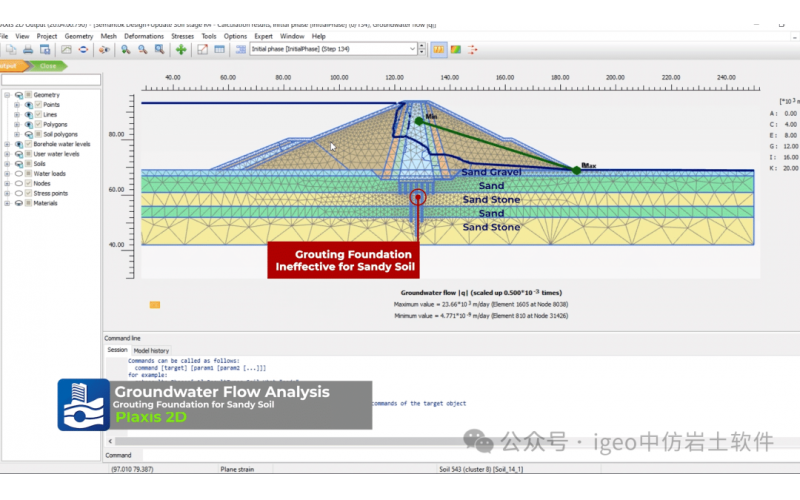
Task: Expand the Soil polygons tree node
Action: (x=17, y=134)
